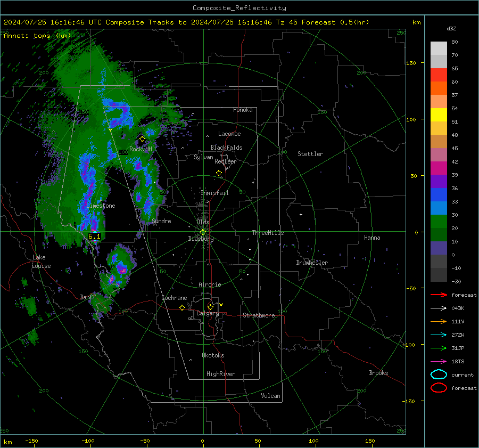The width and height of the screenshot is (479, 448).
Task: Pick the magenta 39-42 dBZ swatch
Action: pos(439,168)
